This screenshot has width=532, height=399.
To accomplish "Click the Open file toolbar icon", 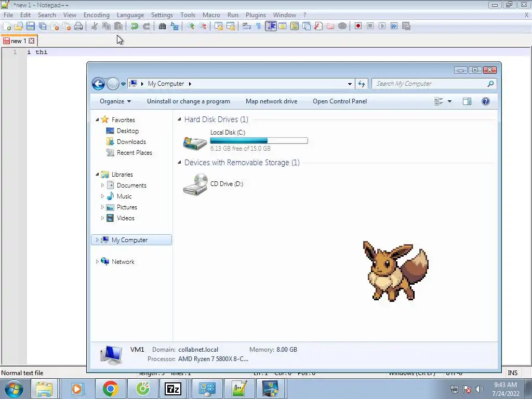I will [x=19, y=26].
